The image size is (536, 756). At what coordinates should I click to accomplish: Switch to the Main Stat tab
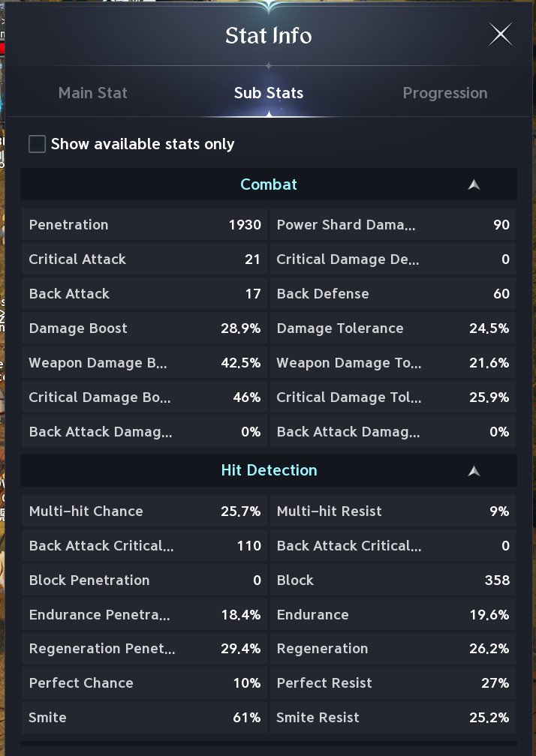92,93
